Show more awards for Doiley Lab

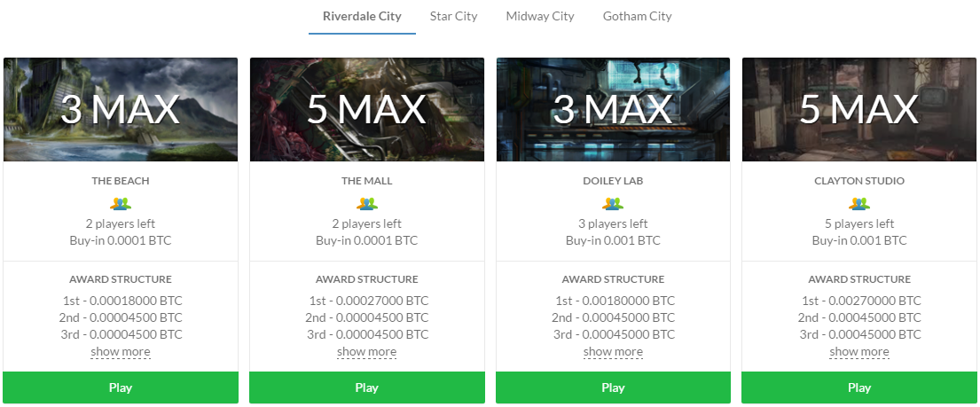[613, 352]
